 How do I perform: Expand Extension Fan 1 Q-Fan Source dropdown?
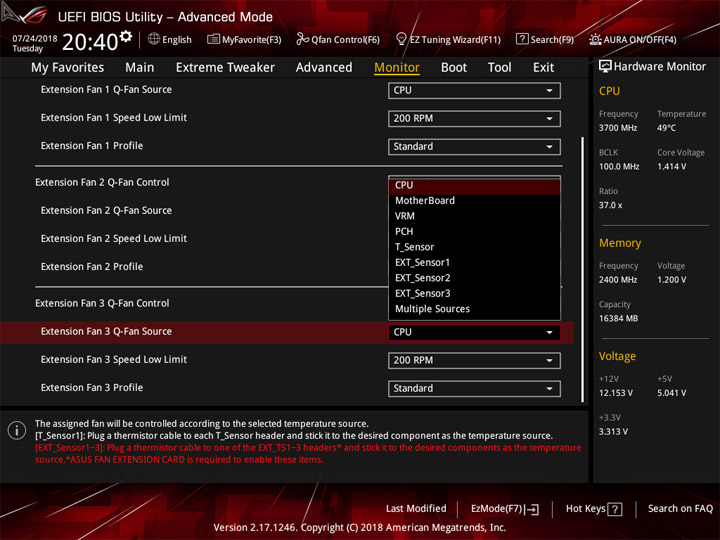474,90
